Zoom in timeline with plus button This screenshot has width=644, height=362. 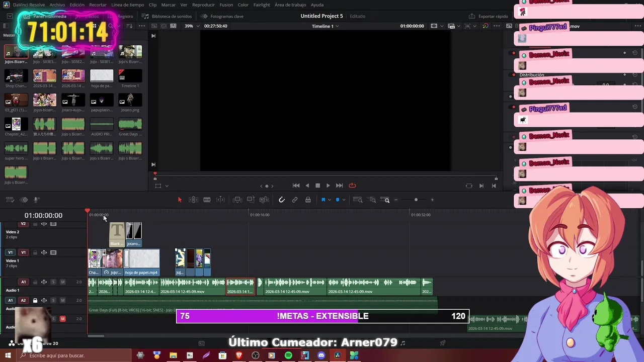pyautogui.click(x=432, y=200)
